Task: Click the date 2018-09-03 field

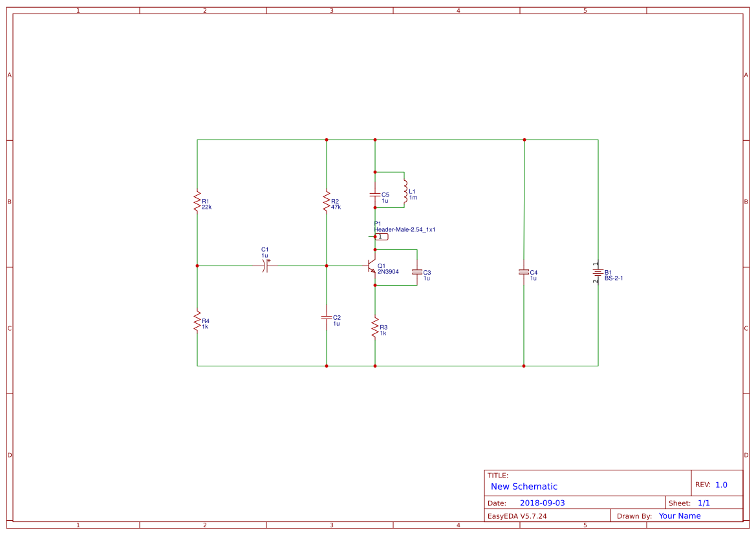Action: (542, 503)
